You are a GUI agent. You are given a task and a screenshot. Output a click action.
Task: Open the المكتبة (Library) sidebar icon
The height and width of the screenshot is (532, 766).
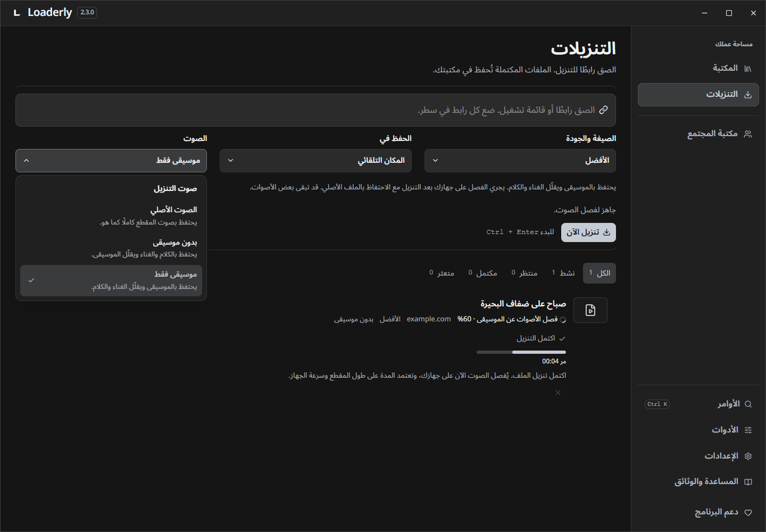point(748,69)
